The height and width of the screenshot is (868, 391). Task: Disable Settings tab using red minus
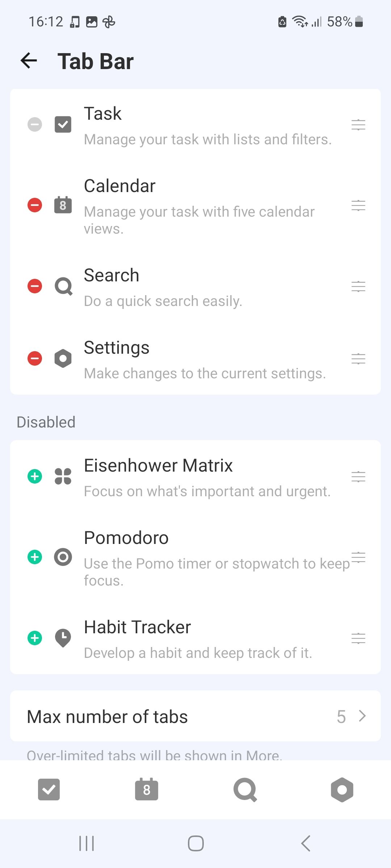35,358
